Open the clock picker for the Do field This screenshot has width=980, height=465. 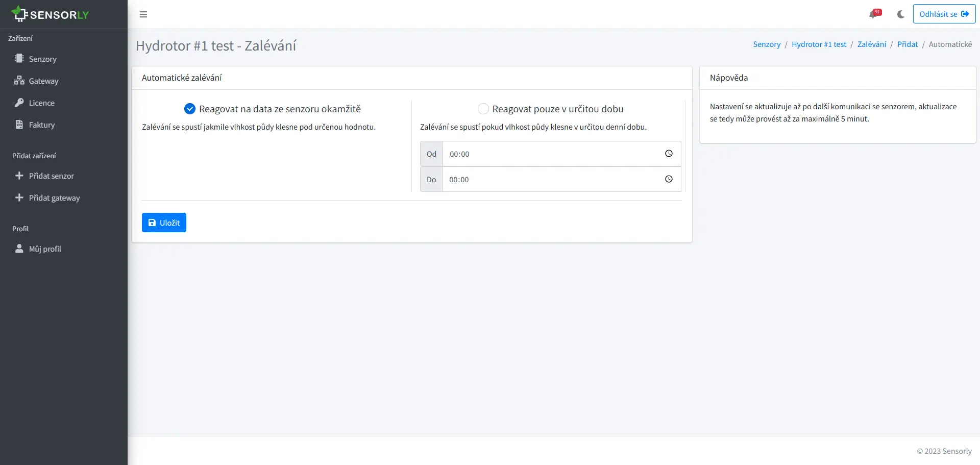coord(669,179)
